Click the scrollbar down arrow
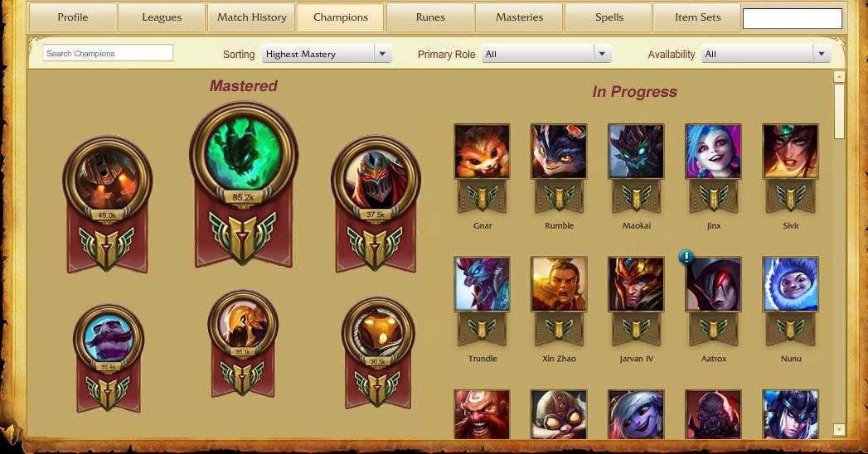The image size is (868, 454). [839, 429]
